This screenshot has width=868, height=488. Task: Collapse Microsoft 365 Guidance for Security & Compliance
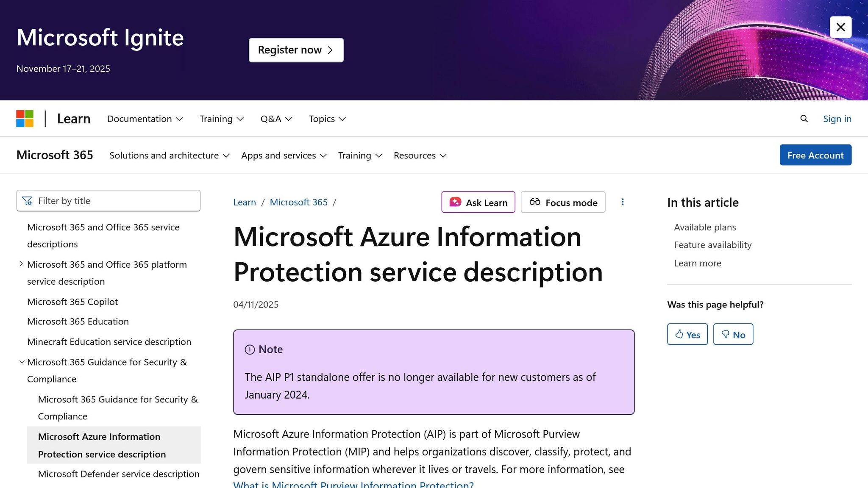(22, 362)
